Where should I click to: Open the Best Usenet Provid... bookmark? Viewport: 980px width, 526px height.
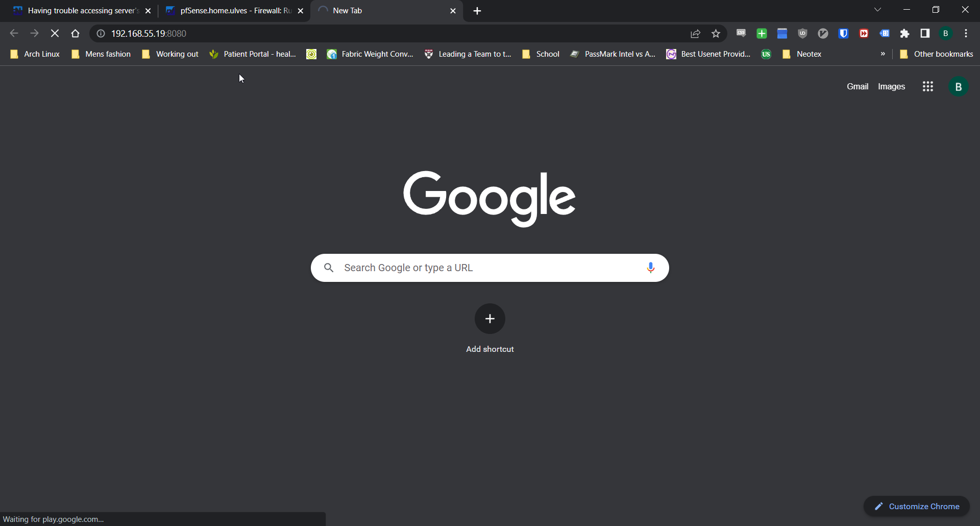(708, 54)
